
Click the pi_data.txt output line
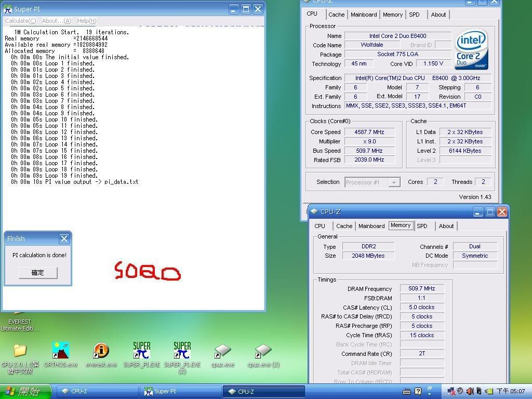[x=75, y=182]
